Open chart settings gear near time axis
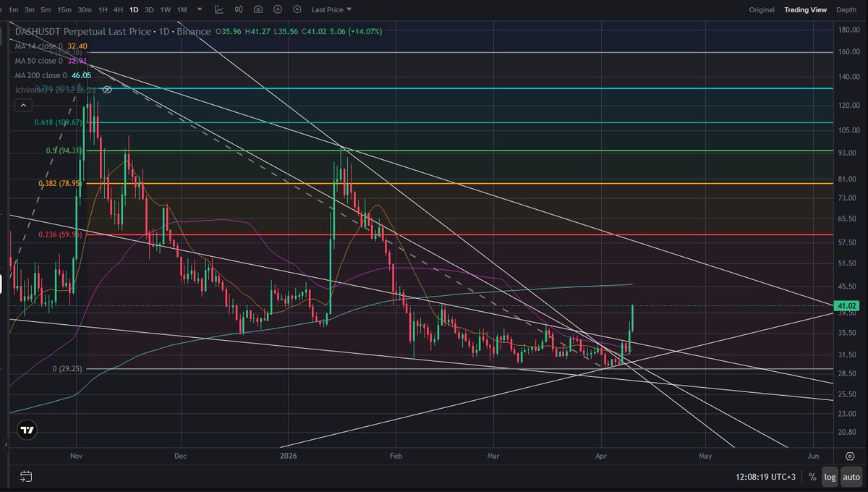Image resolution: width=868 pixels, height=492 pixels. pos(848,457)
